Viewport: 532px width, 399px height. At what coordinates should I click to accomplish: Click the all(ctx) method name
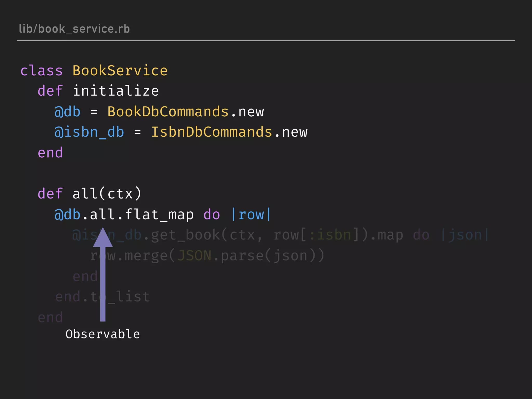click(x=107, y=194)
